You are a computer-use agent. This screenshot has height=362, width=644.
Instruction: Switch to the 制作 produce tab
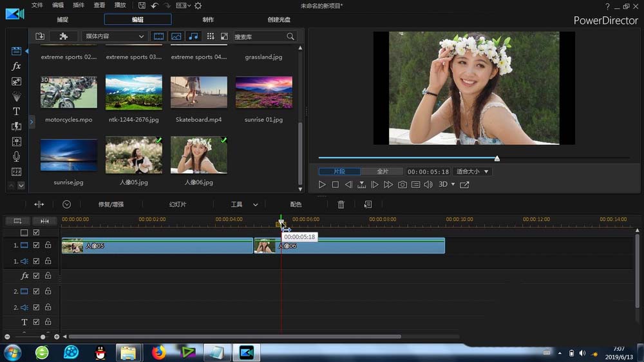[x=208, y=19]
